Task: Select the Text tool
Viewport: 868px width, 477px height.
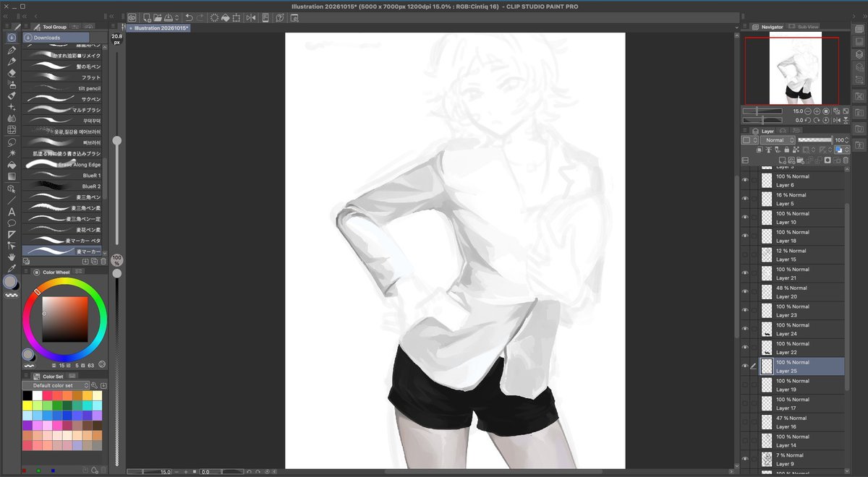Action: [12, 212]
